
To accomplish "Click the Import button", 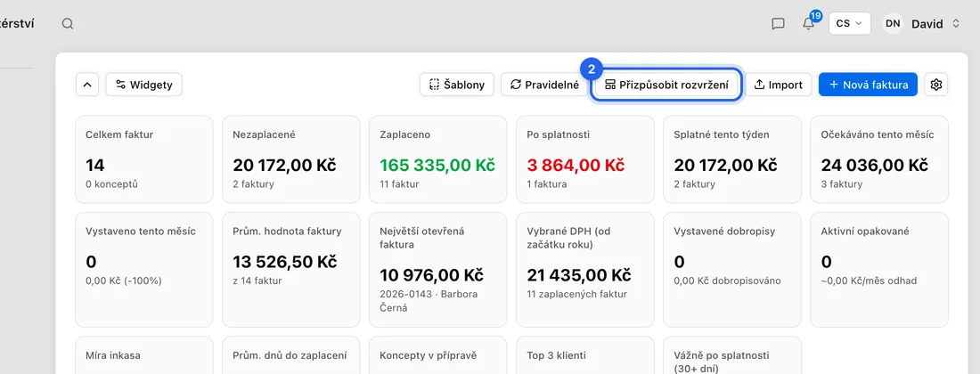I will pyautogui.click(x=778, y=85).
